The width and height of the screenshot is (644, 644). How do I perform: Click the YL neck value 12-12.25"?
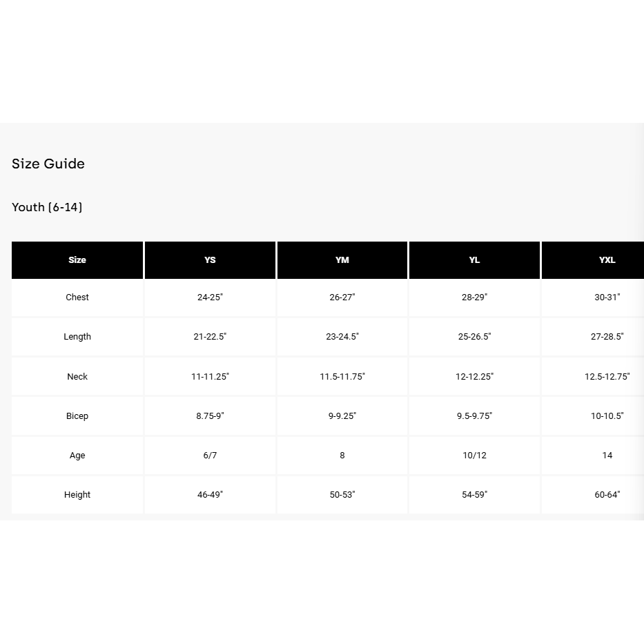point(474,377)
